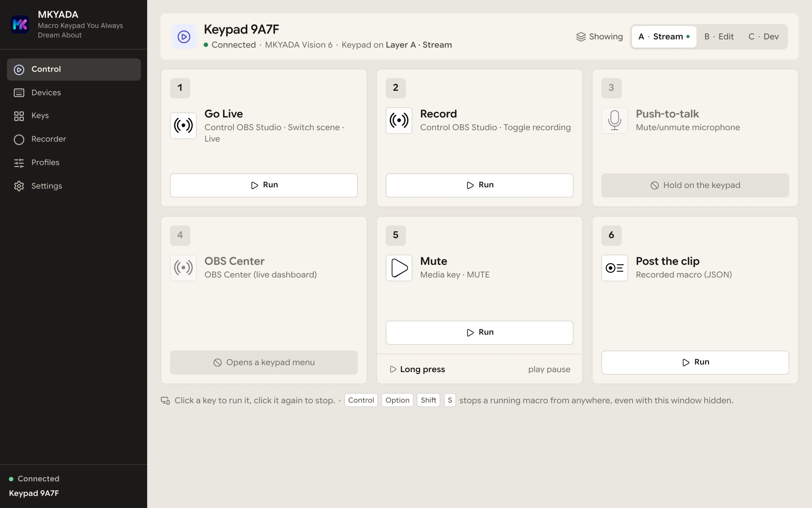Click the Keypad 9A7F play-circle icon

pyautogui.click(x=184, y=37)
